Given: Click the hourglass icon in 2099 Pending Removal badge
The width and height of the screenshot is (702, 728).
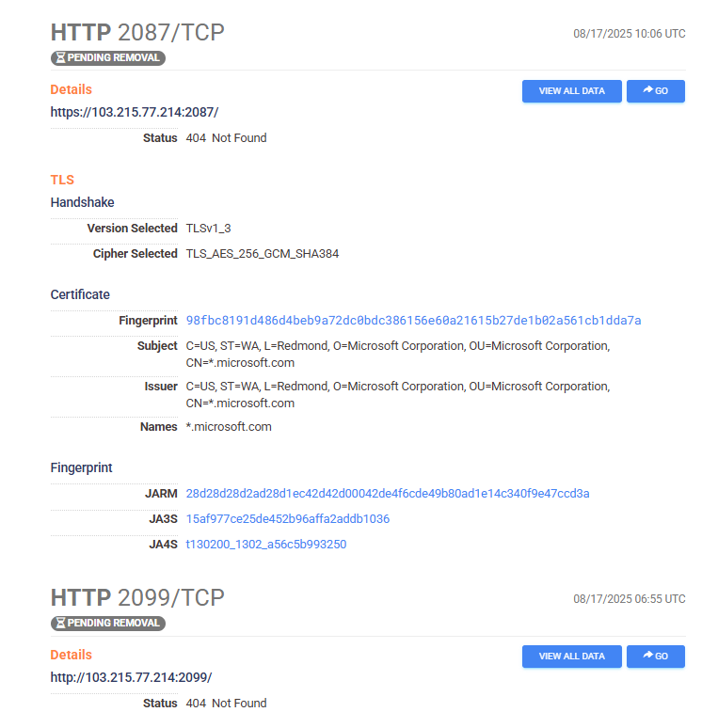Looking at the screenshot, I should coord(60,623).
